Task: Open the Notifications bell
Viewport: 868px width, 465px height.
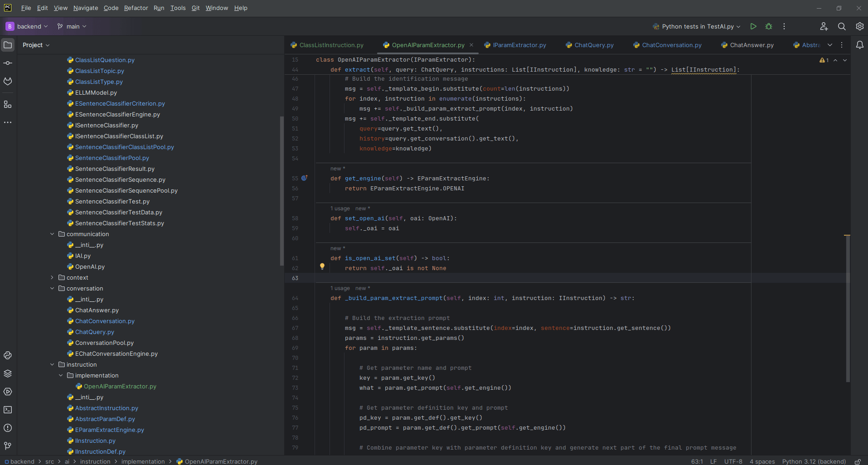Action: [x=859, y=45]
